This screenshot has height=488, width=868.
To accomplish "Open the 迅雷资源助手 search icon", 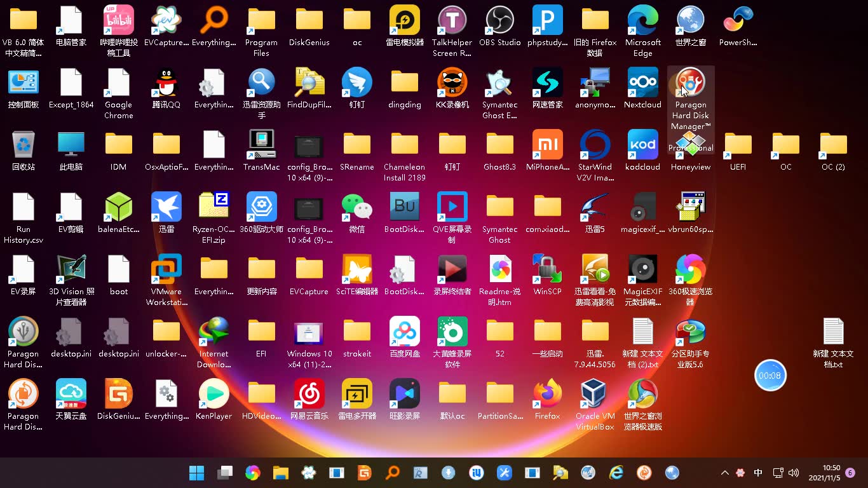I will [x=262, y=94].
